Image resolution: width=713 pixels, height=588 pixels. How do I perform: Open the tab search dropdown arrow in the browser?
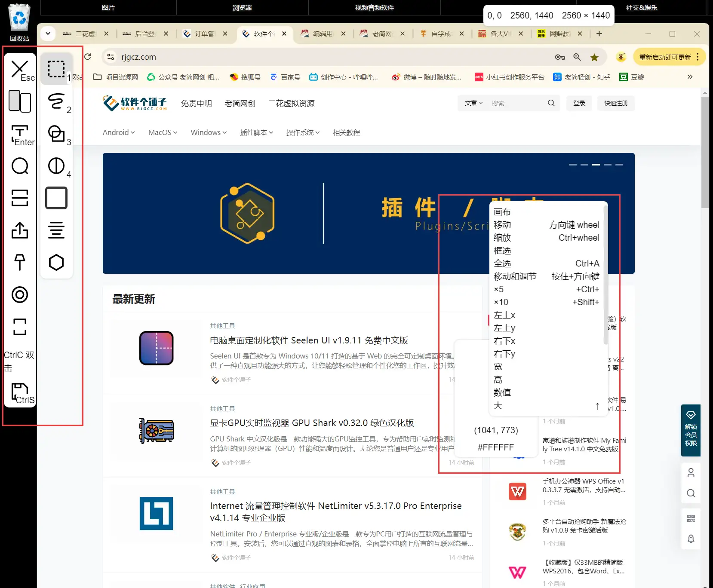[48, 34]
